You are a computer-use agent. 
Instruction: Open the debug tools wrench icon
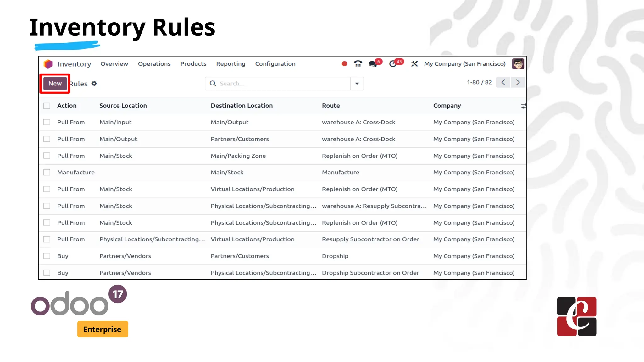[414, 64]
